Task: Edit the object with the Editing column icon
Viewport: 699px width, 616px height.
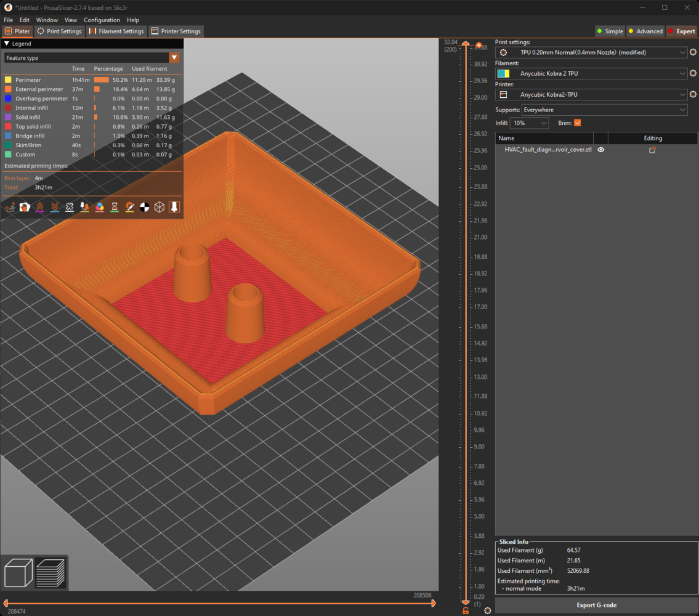Action: pos(652,150)
